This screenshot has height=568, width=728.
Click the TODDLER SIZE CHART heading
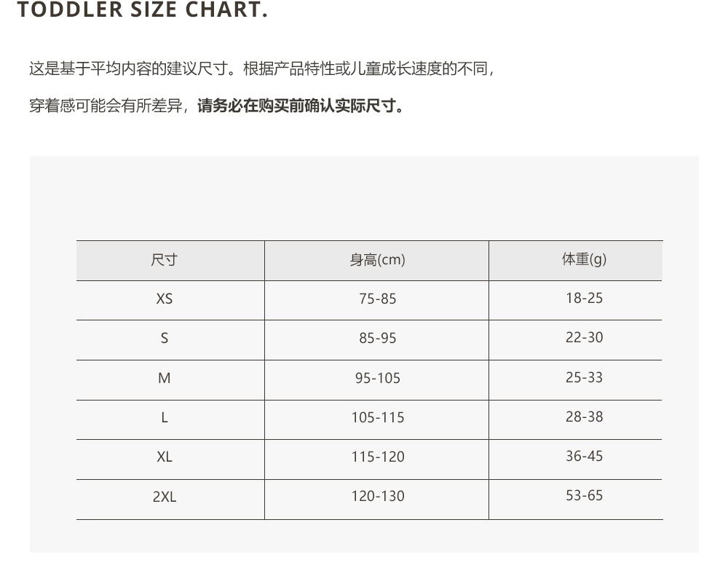[x=142, y=9]
